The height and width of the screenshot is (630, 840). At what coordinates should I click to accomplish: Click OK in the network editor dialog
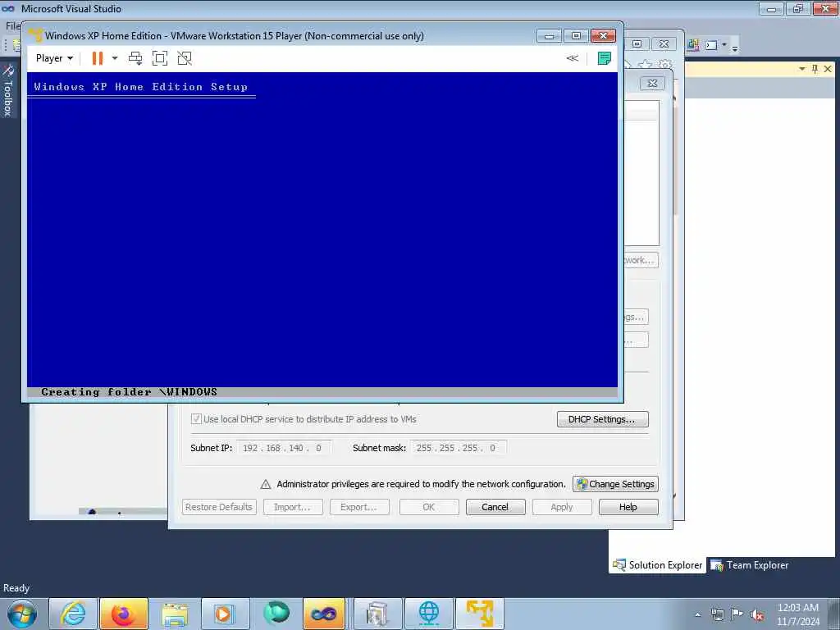pos(428,507)
